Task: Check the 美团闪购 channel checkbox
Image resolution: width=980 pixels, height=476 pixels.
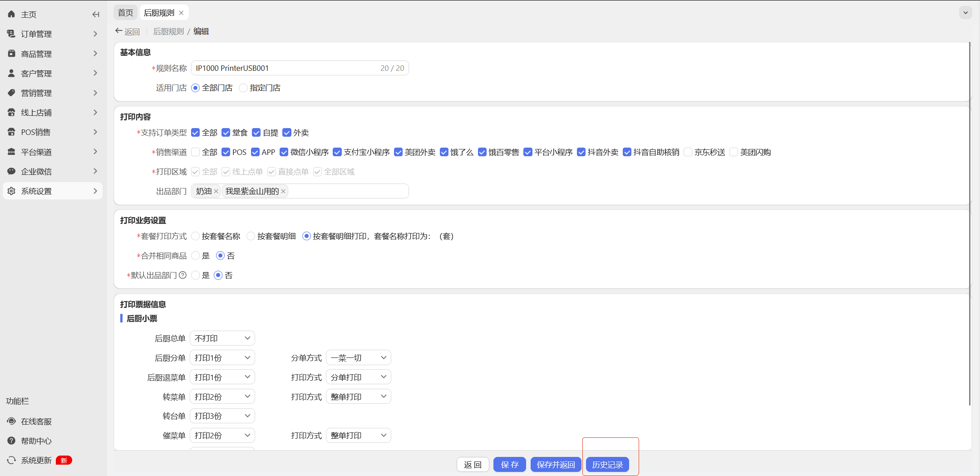Action: point(734,152)
